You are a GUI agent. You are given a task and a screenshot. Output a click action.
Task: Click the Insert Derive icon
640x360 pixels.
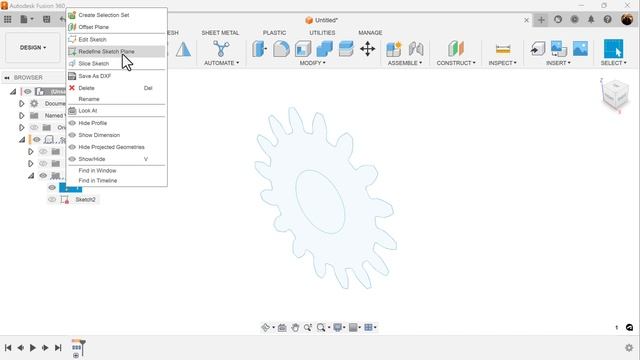pyautogui.click(x=538, y=49)
